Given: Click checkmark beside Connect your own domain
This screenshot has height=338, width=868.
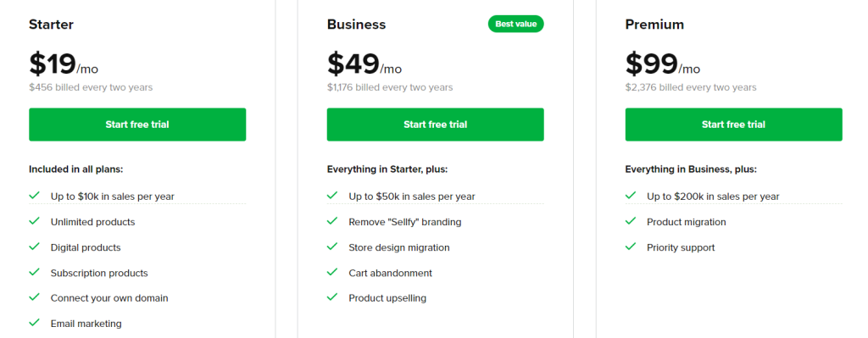Looking at the screenshot, I should click(x=34, y=297).
